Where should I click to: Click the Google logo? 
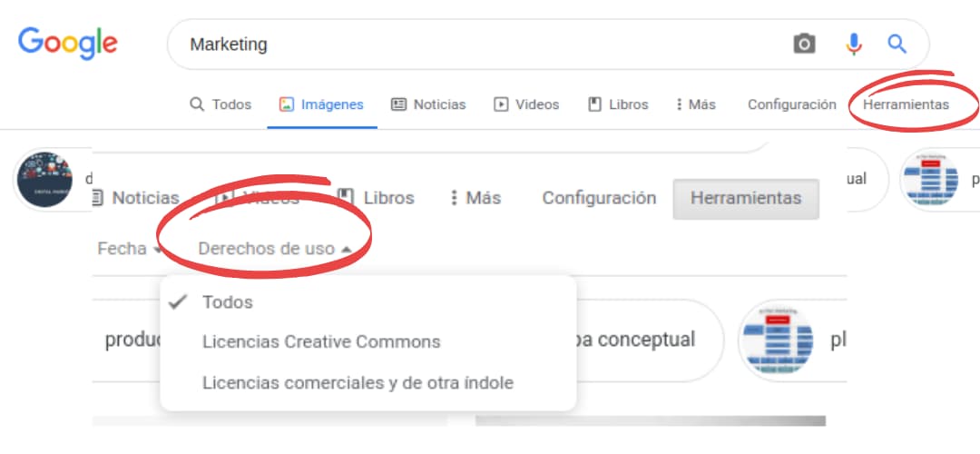tap(67, 42)
